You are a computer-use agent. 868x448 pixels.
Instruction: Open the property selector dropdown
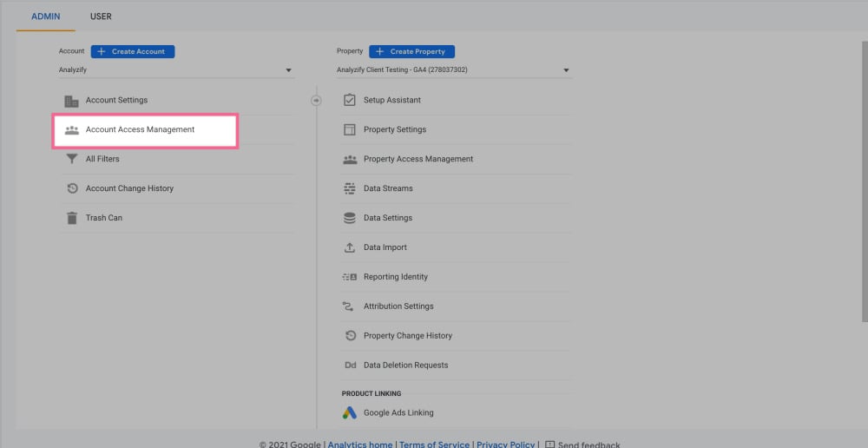point(453,70)
